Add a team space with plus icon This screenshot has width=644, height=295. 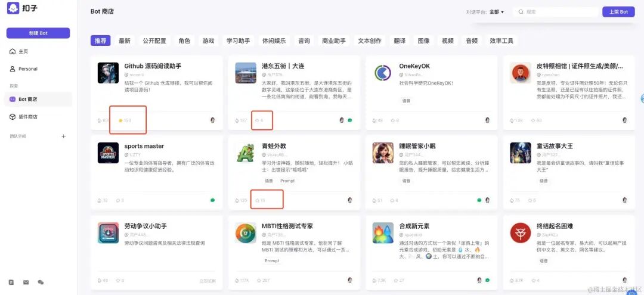click(64, 136)
